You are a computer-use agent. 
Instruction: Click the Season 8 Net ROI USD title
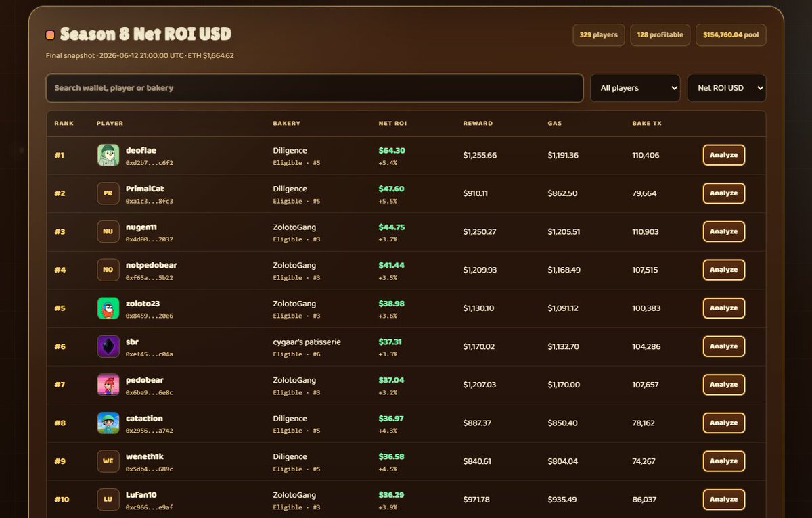[x=145, y=34]
